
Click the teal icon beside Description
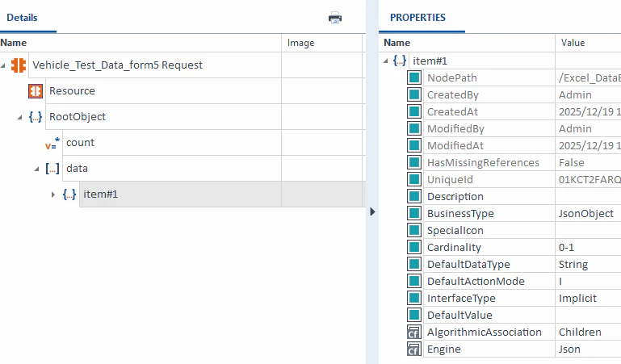414,196
